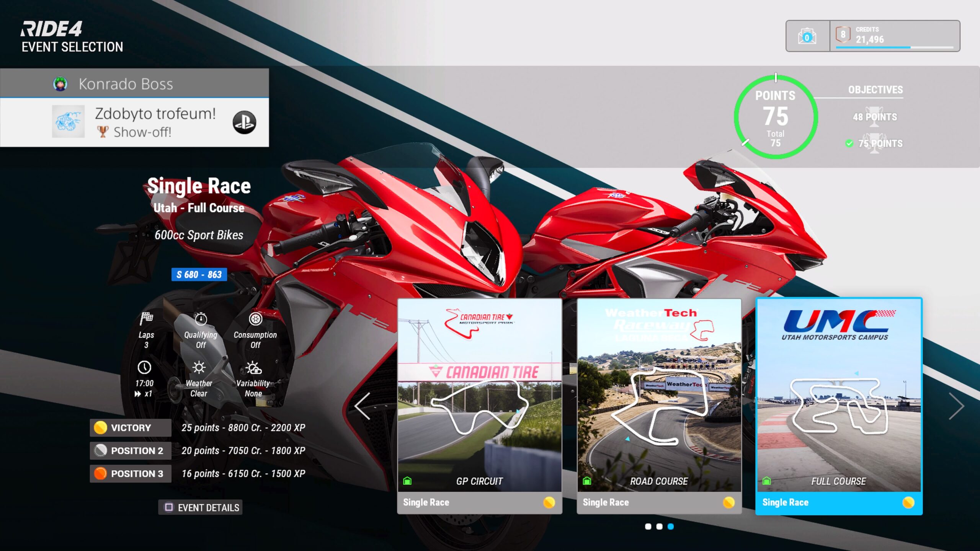Screen dimensions: 980x551
Task: Open the mailbox messages icon
Action: click(x=807, y=36)
